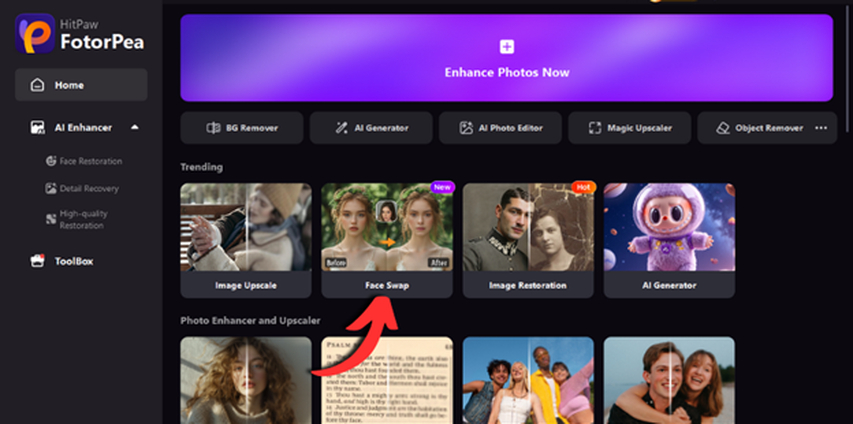Open the Magic Upscaler tool
853x424 pixels.
(629, 128)
